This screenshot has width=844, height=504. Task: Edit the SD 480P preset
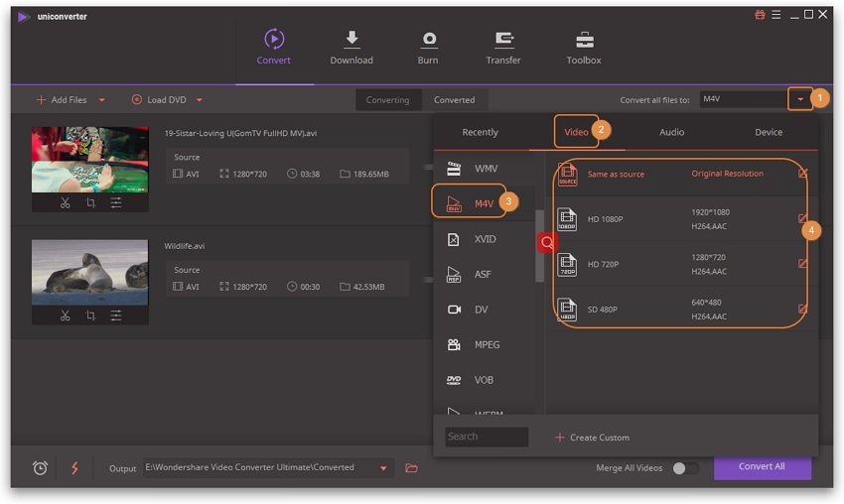coord(802,309)
